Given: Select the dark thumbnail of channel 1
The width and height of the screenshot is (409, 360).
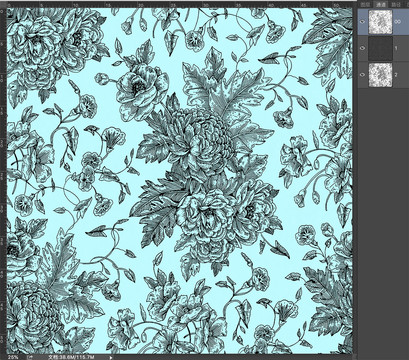Looking at the screenshot, I should pos(380,48).
